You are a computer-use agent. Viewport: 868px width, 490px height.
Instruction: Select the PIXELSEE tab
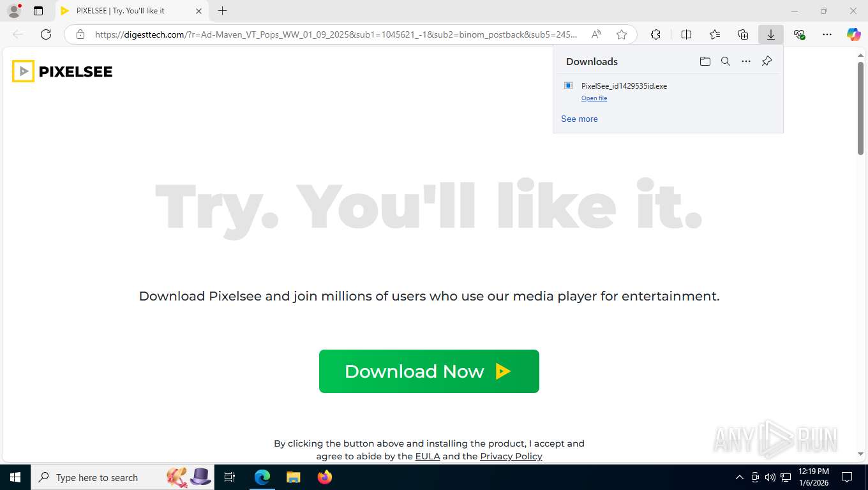[x=131, y=11]
